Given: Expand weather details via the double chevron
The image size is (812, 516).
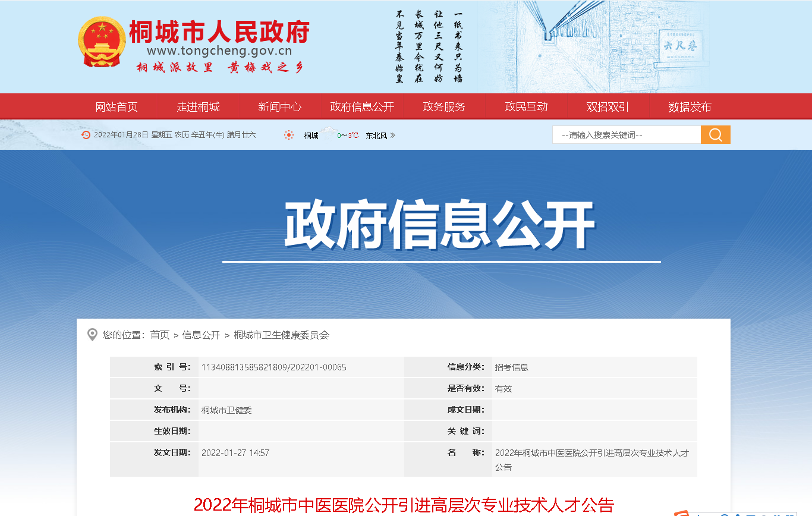Looking at the screenshot, I should pos(392,136).
